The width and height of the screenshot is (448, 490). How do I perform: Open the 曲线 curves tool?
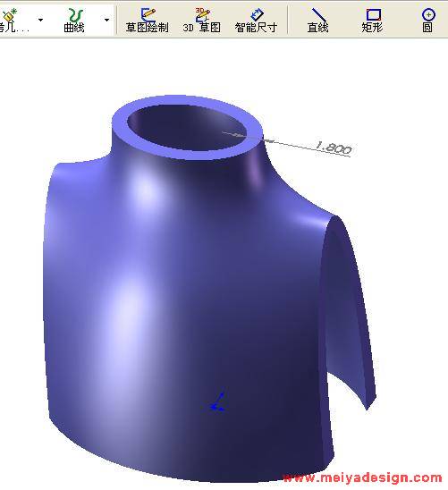pyautogui.click(x=74, y=20)
